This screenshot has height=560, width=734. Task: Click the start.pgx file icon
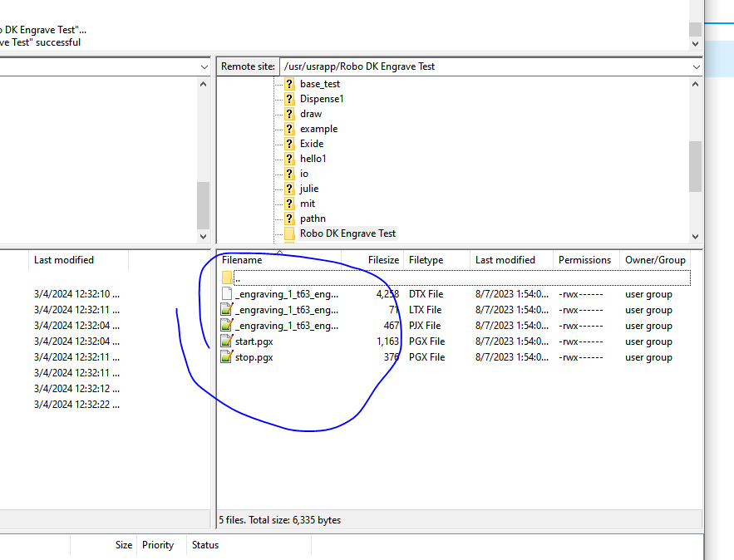pos(227,341)
